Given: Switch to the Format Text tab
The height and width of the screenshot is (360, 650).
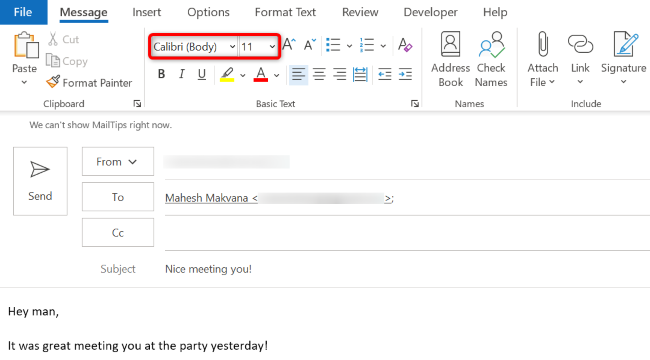Looking at the screenshot, I should tap(285, 12).
